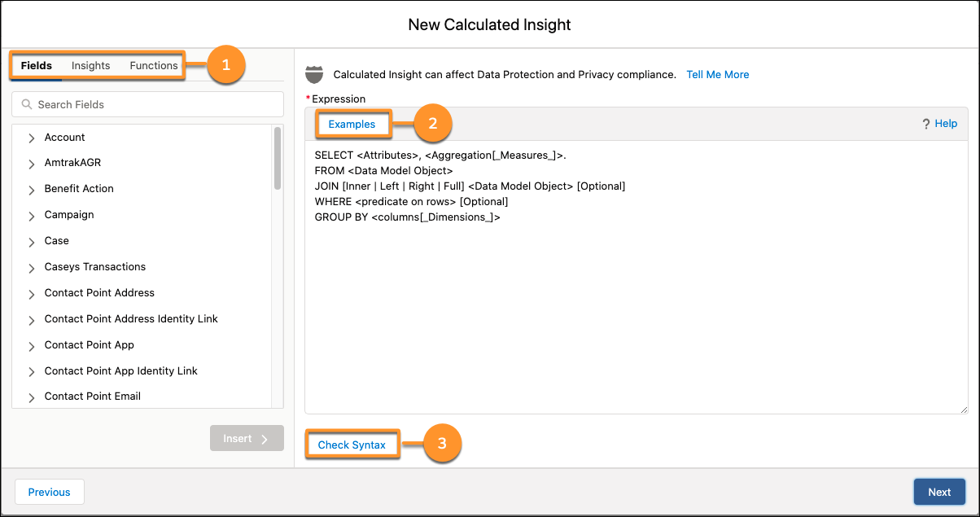
Task: Expand the Contact Point Email chevron
Action: (32, 397)
